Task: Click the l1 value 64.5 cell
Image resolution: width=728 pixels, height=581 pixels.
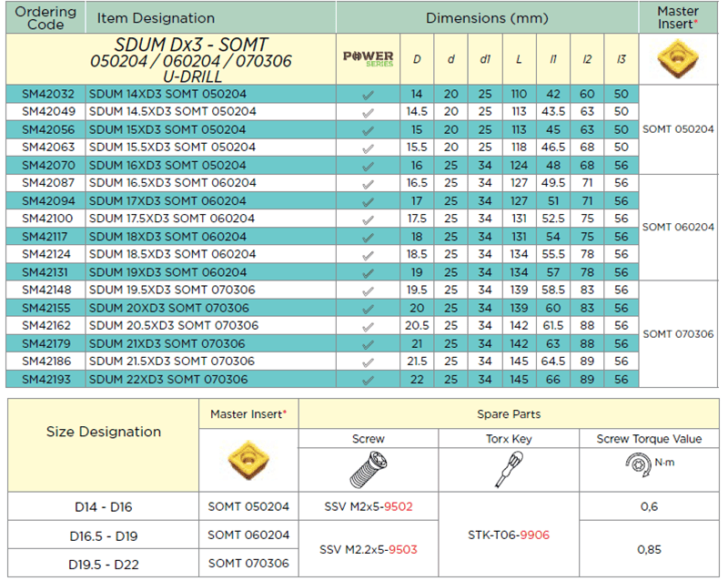Action: [553, 362]
